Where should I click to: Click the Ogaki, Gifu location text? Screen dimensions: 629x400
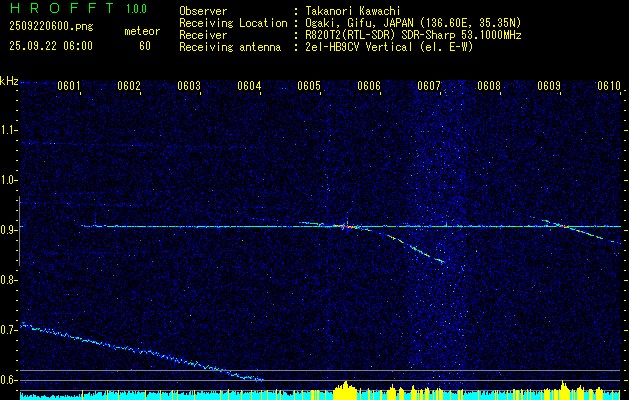[x=413, y=23]
